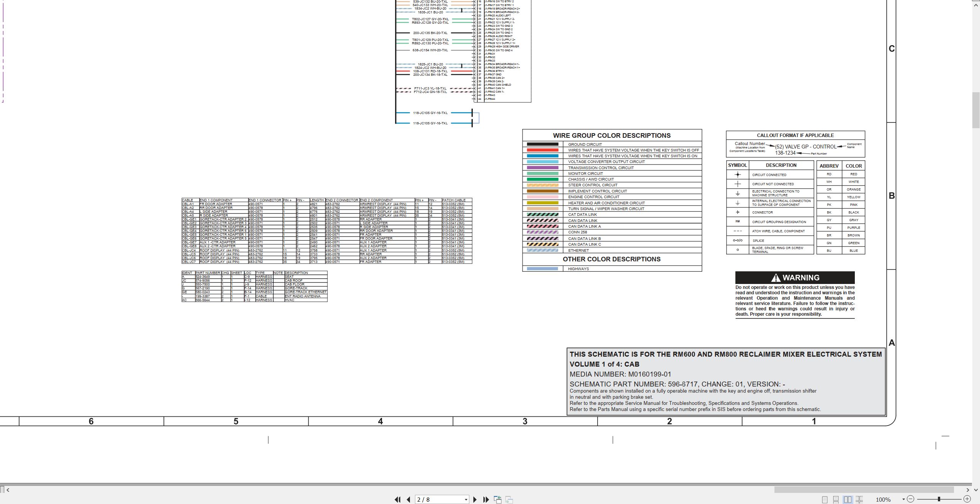The height and width of the screenshot is (504, 980).
Task: Click the CALLOUT FORMAT IF APPLICABLE title
Action: pos(795,135)
